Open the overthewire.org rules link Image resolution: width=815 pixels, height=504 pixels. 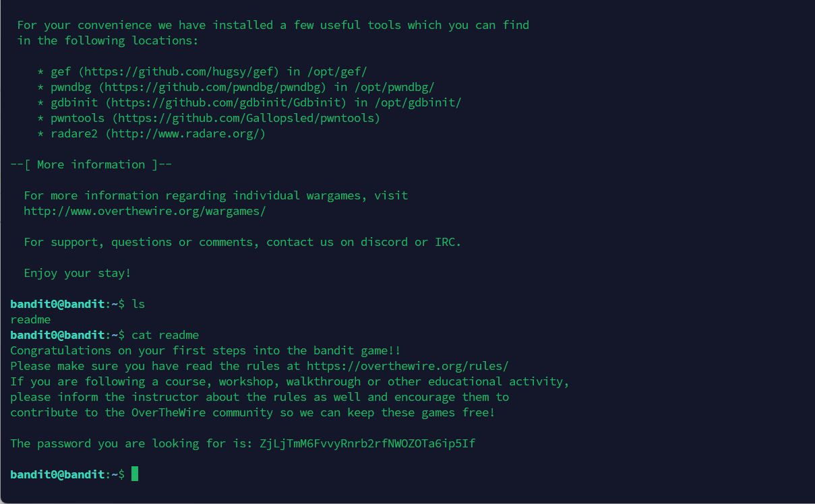pyautogui.click(x=408, y=366)
